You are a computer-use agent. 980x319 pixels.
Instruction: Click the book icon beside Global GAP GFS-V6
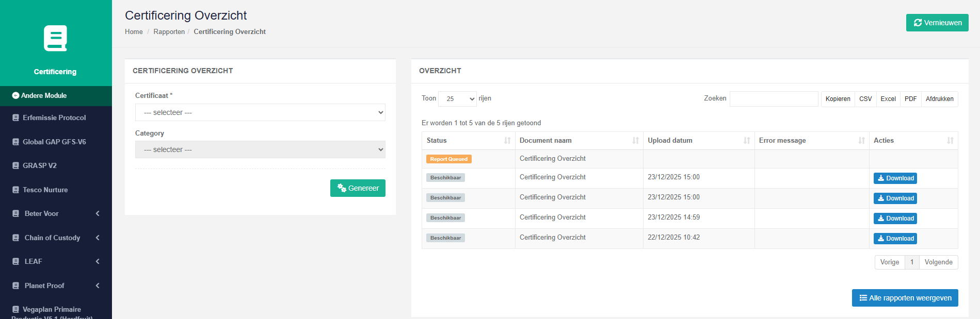point(15,142)
